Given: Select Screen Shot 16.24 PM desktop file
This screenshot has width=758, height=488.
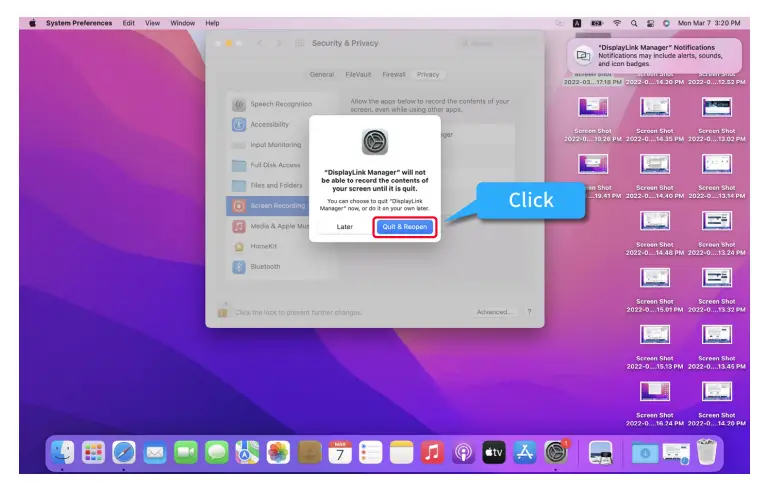Looking at the screenshot, I should pyautogui.click(x=655, y=403).
